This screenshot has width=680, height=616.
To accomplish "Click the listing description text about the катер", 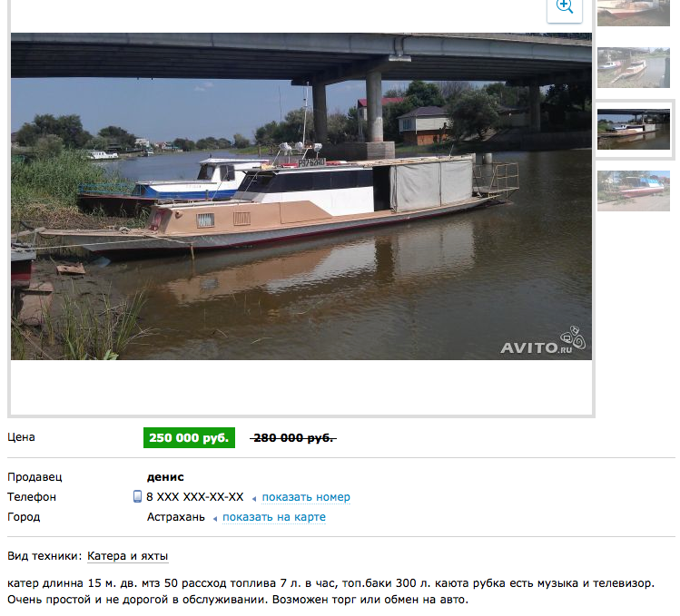I will tap(330, 592).
